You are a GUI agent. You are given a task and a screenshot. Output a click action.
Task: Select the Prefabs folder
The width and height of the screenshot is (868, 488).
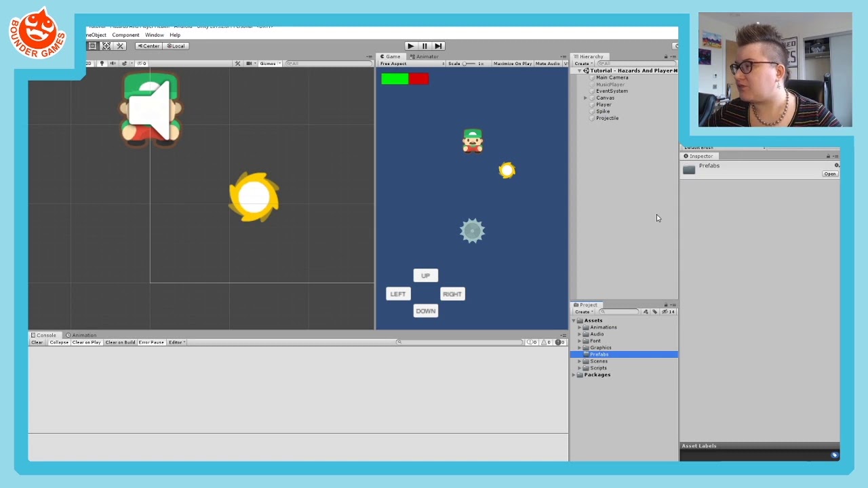click(x=624, y=354)
